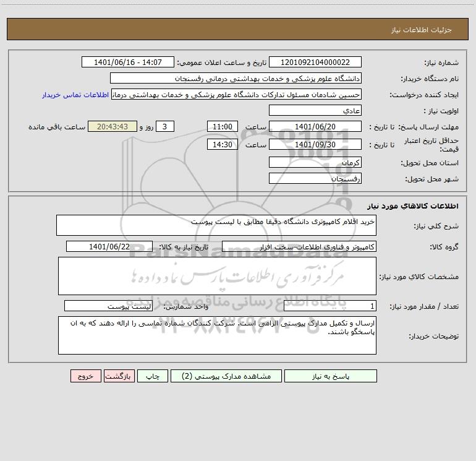The image size is (476, 461).
Task: Click the label توضیحات خریدار
Action: tap(433, 337)
